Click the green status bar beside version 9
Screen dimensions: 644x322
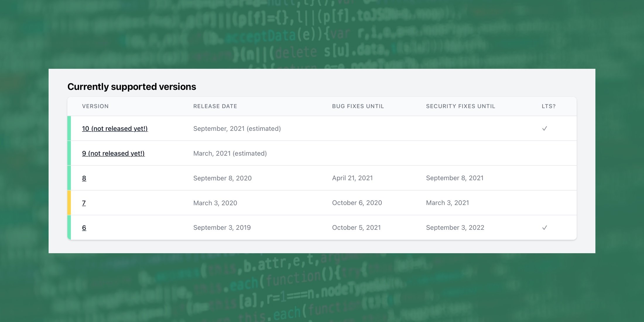click(x=69, y=153)
